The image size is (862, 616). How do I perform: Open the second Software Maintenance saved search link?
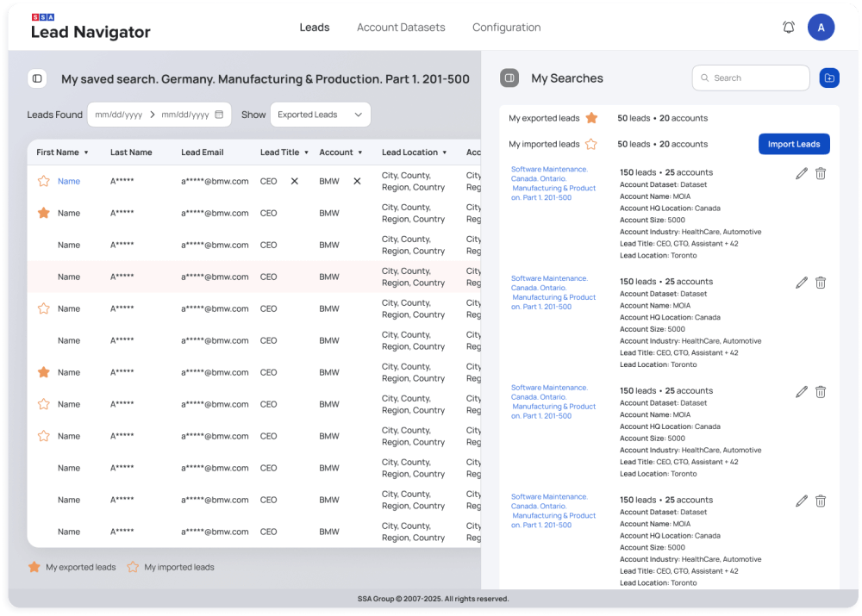click(x=553, y=292)
